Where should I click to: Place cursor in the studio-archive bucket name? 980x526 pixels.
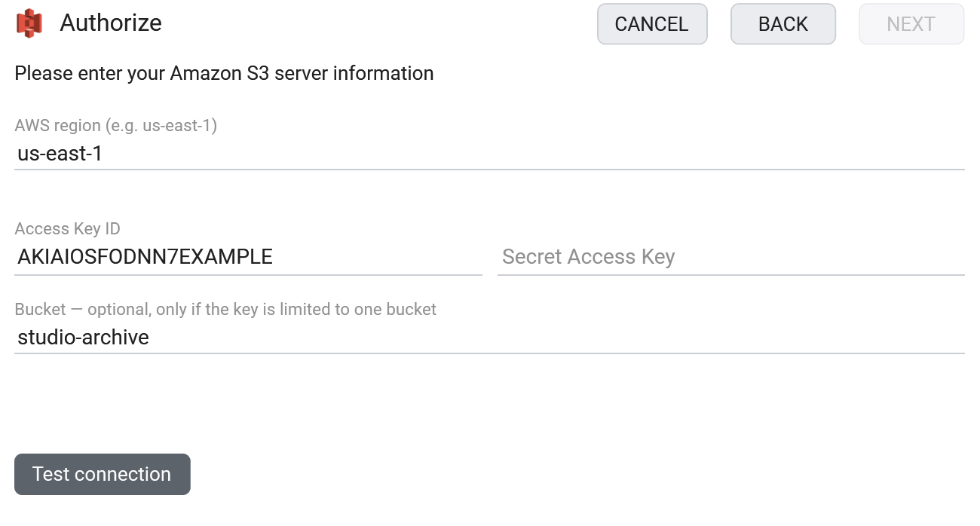[x=83, y=337]
